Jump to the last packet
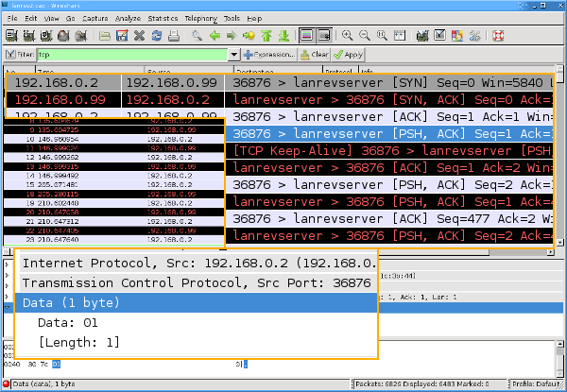 [x=283, y=35]
